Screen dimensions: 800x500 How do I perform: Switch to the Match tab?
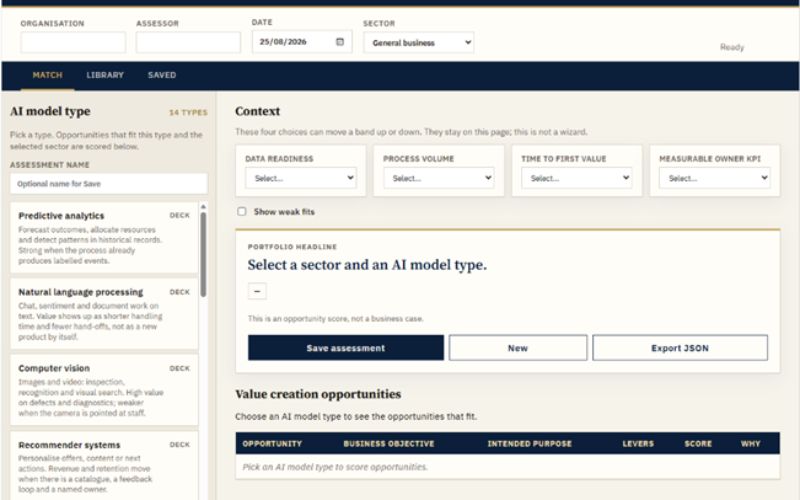coord(47,75)
